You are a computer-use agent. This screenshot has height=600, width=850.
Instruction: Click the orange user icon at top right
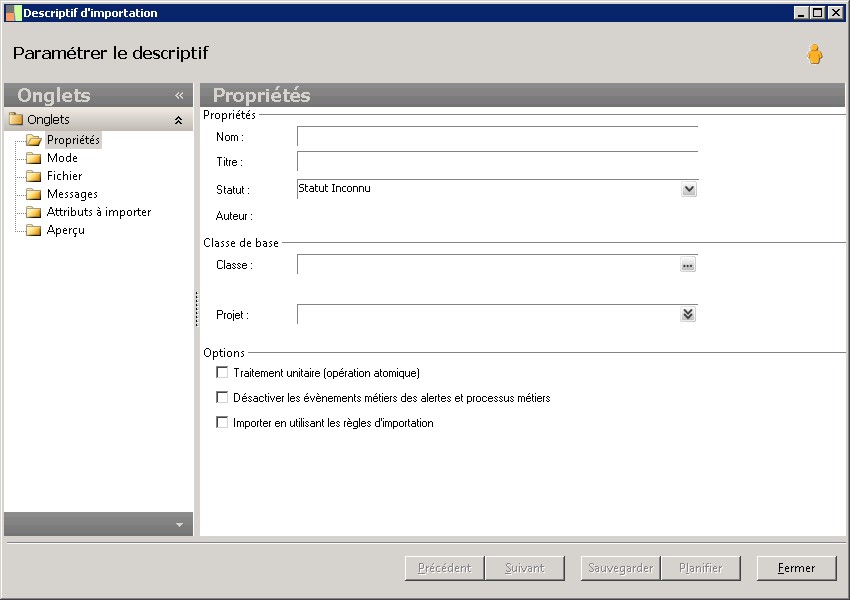[x=815, y=55]
